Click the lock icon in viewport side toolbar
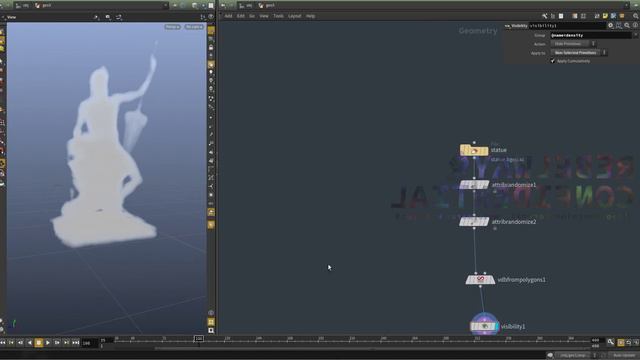Image resolution: width=640 pixels, height=360 pixels. point(211,48)
